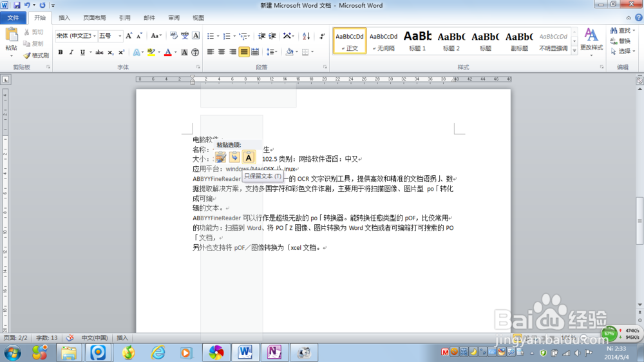Click the Justify alignment button

point(244,52)
